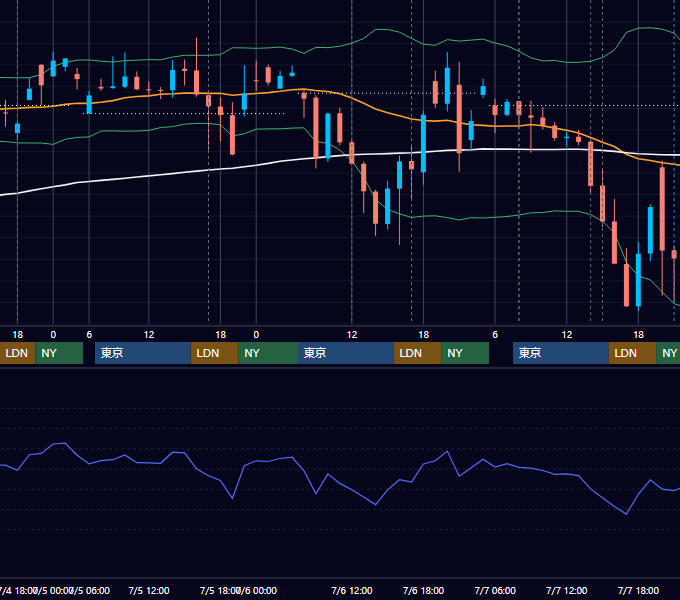This screenshot has height=600, width=680.
Task: Click the 7/7 06:00 date label
Action: (495, 590)
